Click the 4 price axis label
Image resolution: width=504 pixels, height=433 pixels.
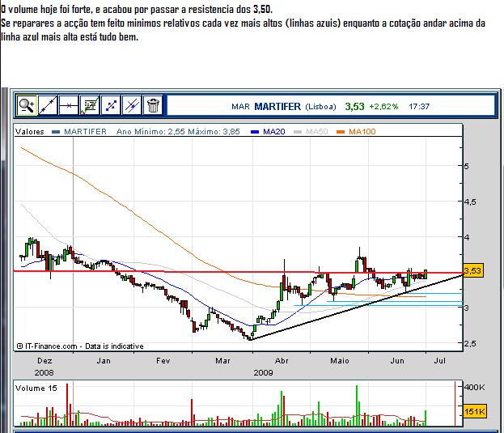(x=467, y=238)
